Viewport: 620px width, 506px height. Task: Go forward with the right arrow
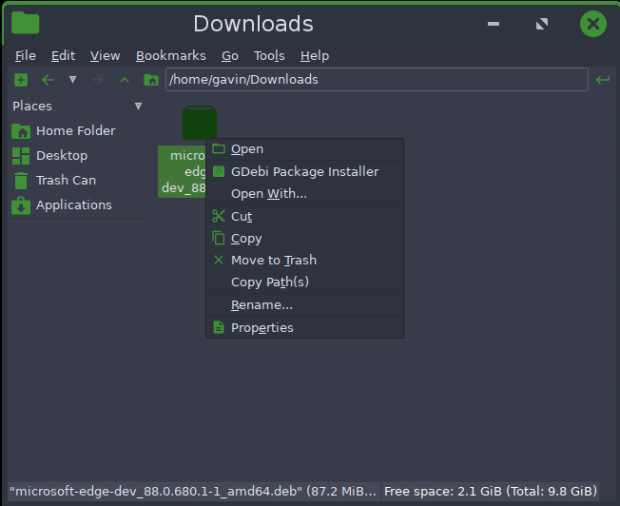click(98, 80)
